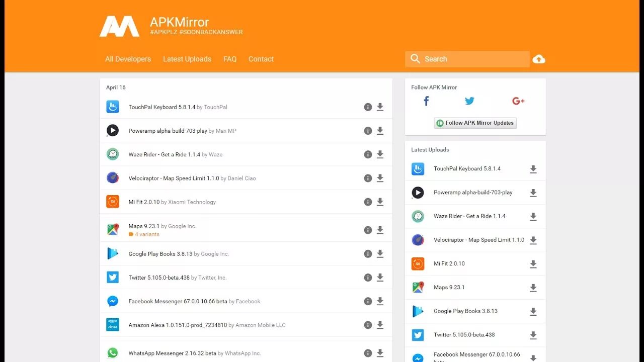Show info for Poweramp alpha-build-703-play
This screenshot has height=362, width=644.
(x=368, y=131)
